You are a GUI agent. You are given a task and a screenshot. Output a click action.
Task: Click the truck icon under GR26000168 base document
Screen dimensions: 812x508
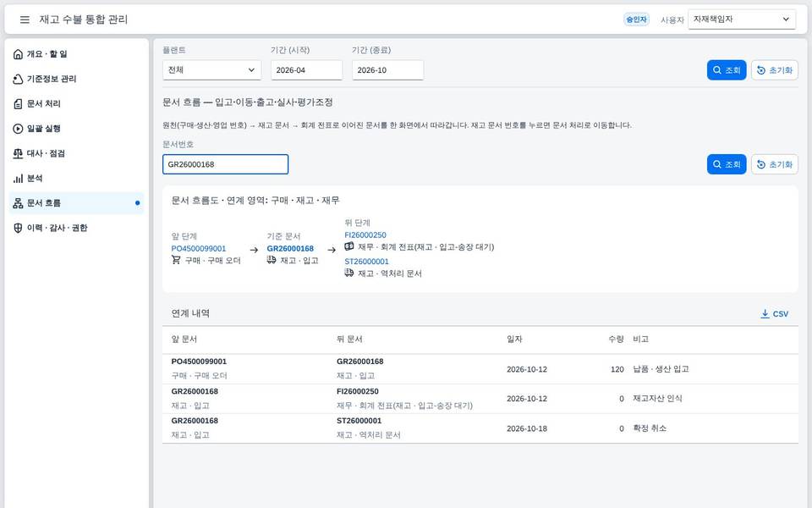click(272, 260)
